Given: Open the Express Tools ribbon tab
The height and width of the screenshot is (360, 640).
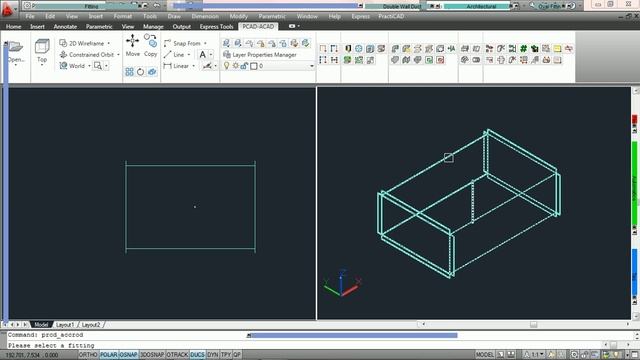Looking at the screenshot, I should point(216,27).
